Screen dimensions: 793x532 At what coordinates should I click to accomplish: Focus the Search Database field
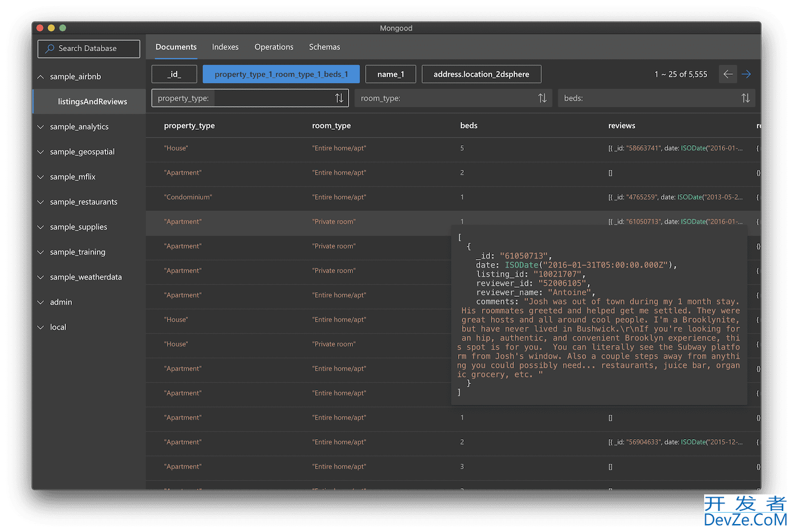89,48
